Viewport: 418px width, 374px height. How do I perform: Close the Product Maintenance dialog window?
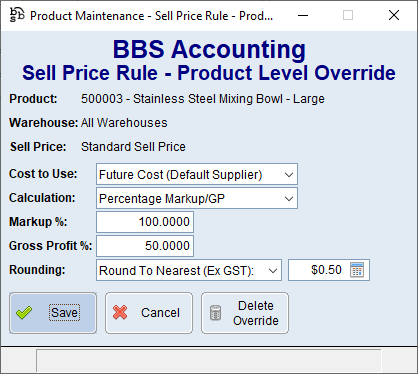(394, 15)
